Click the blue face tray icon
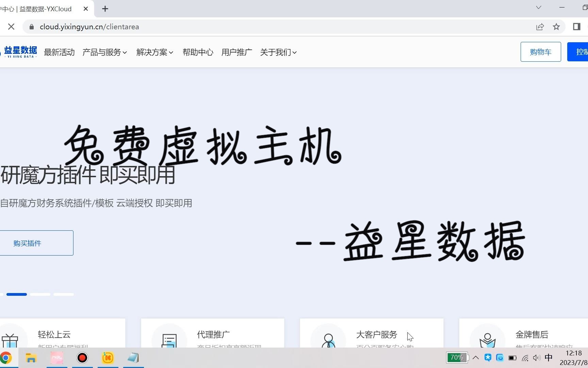The image size is (588, 368). [500, 357]
